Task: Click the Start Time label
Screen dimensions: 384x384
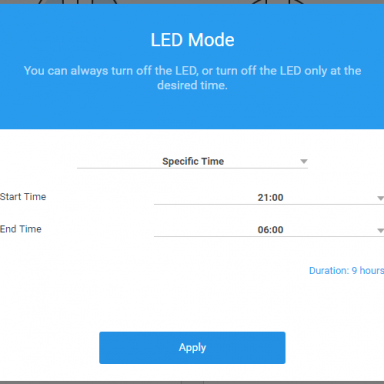Action: pos(23,197)
